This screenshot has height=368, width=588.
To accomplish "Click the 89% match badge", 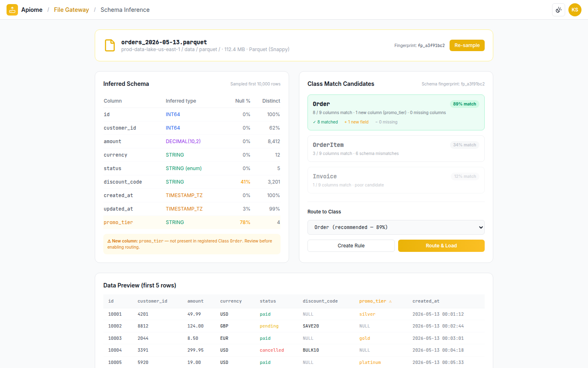I will pyautogui.click(x=465, y=104).
